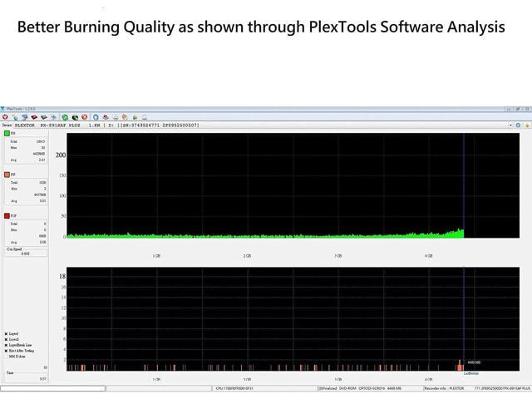Click the orange hand toolbar icon

pyautogui.click(x=125, y=117)
